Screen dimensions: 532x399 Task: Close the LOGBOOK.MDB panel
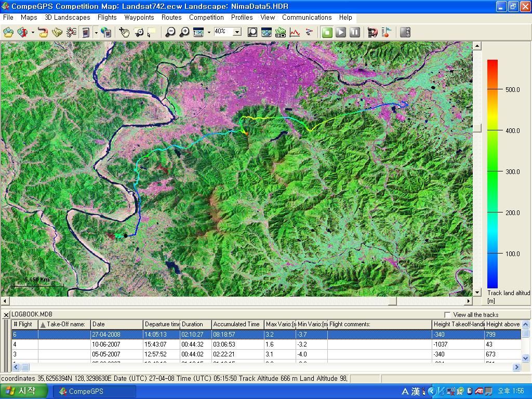[x=6, y=315]
